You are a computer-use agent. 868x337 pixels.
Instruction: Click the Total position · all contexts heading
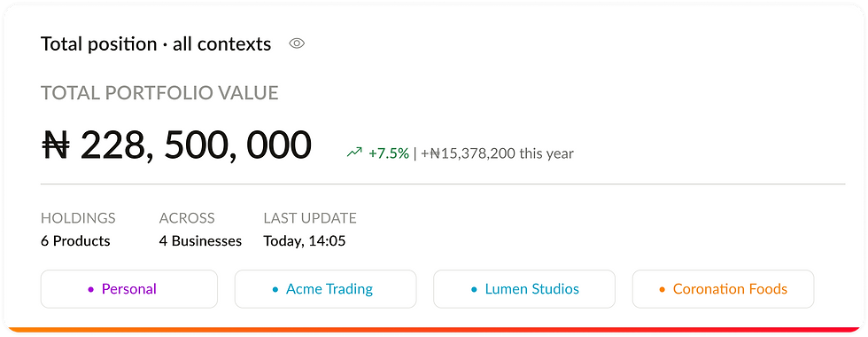pos(156,43)
